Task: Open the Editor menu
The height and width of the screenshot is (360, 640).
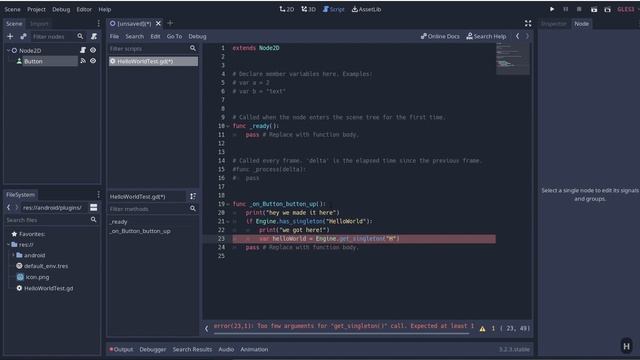Action: click(x=84, y=9)
